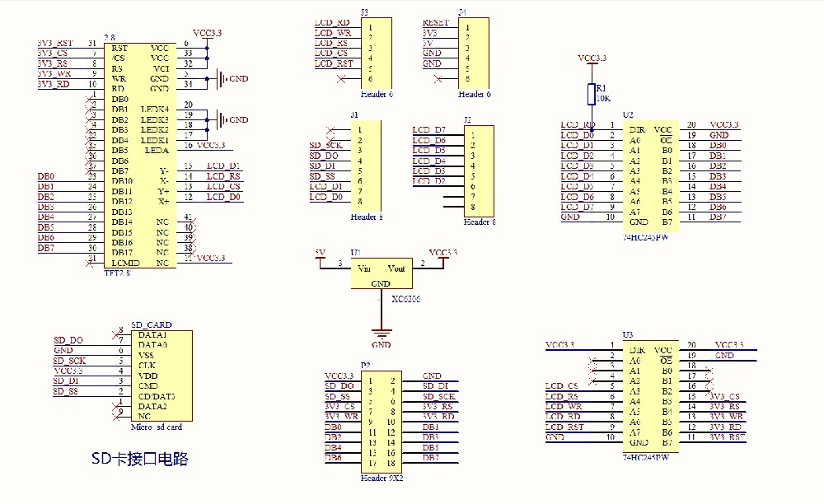Select the Vout pin label on U1
This screenshot has height=504, width=824.
coord(396,268)
